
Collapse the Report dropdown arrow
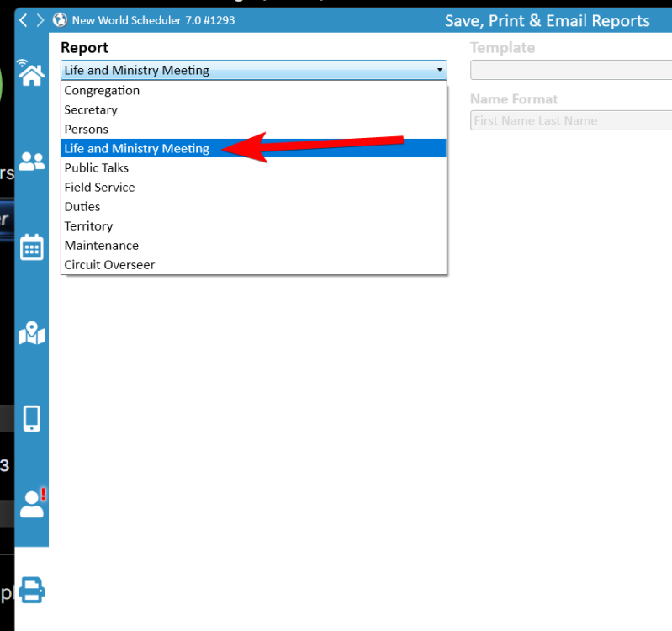(x=439, y=71)
